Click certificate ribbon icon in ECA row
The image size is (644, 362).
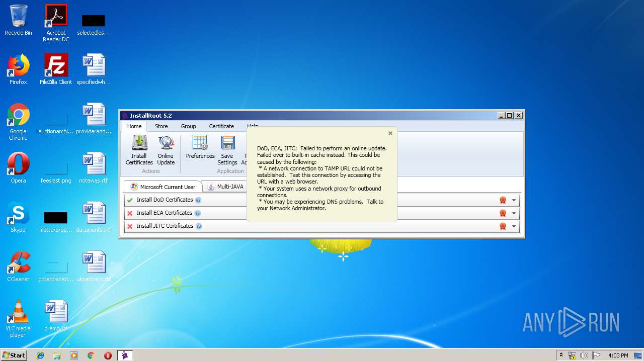point(503,213)
